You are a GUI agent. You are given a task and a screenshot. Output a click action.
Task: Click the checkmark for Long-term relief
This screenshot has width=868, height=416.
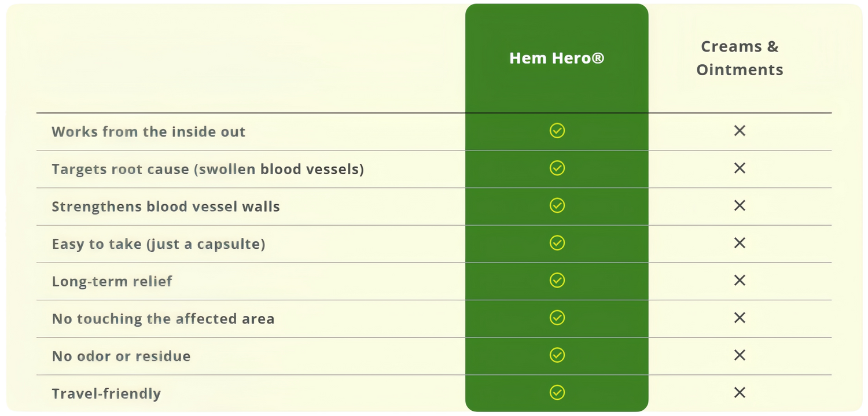point(557,281)
